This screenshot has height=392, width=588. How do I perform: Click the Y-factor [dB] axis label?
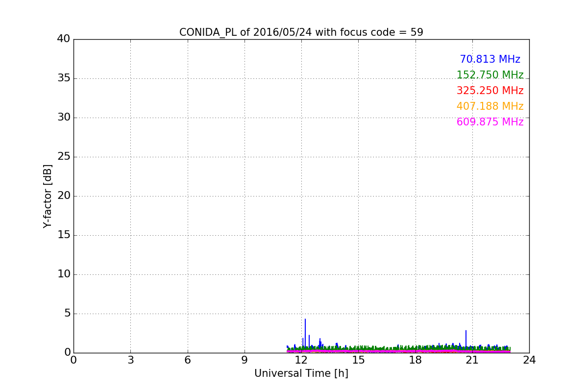(x=48, y=196)
